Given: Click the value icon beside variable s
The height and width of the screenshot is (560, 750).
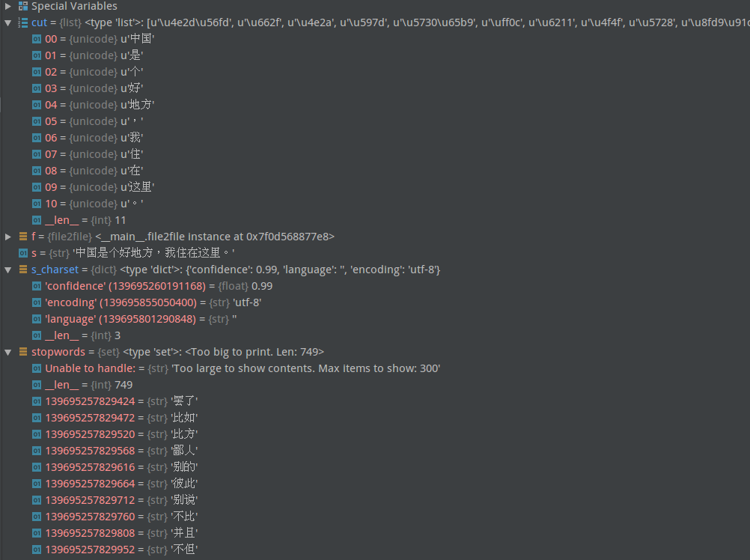Looking at the screenshot, I should pos(22,253).
